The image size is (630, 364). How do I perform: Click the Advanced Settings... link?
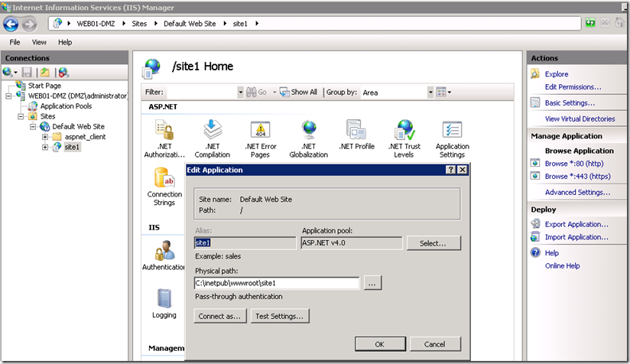[577, 193]
